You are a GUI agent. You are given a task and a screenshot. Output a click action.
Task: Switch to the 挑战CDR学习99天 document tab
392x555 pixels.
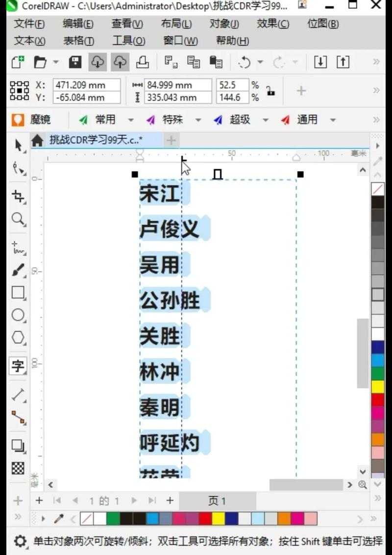click(98, 140)
